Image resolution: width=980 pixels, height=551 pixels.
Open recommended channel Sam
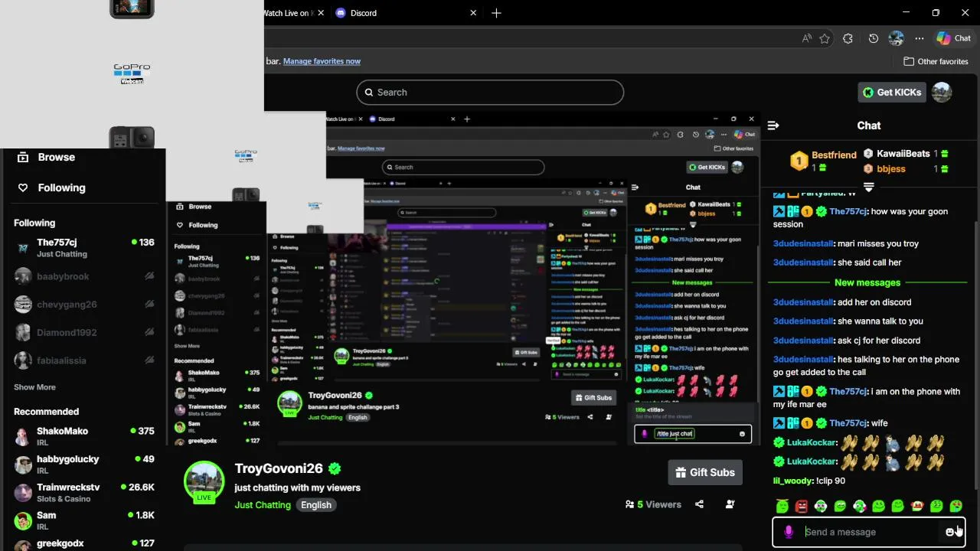tap(84, 520)
